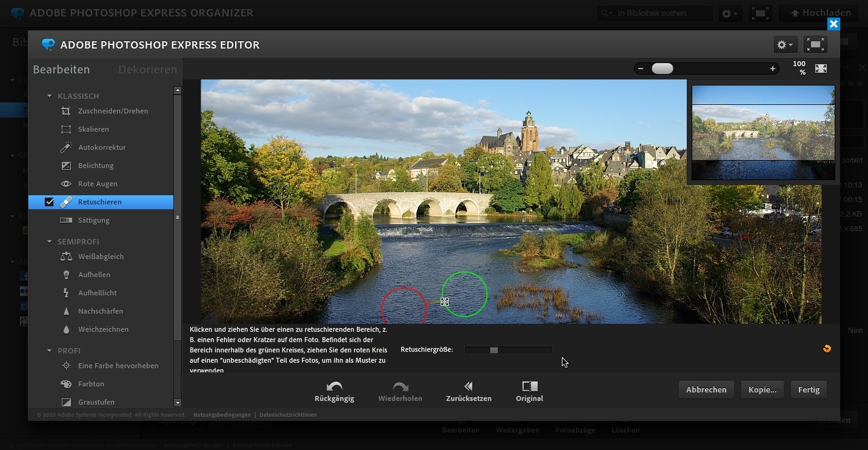Select the Aufhelllicht flash icon
Screen dimensions: 868x450
66,293
